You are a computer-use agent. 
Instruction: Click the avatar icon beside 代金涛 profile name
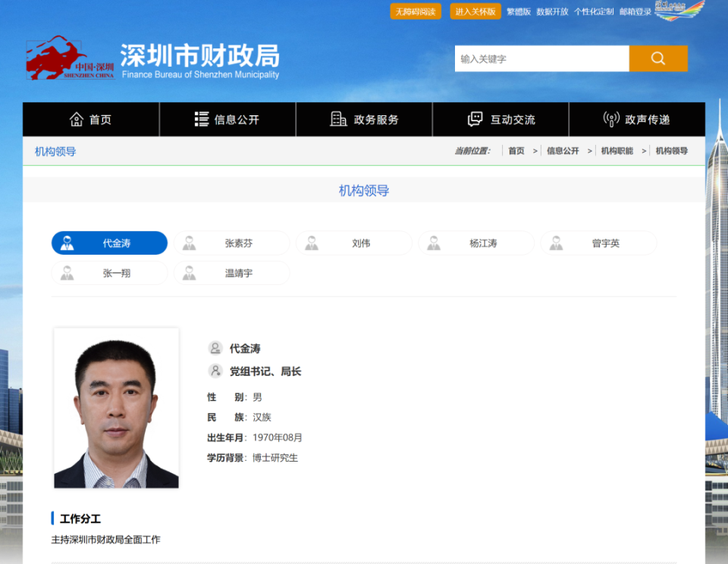pyautogui.click(x=215, y=348)
